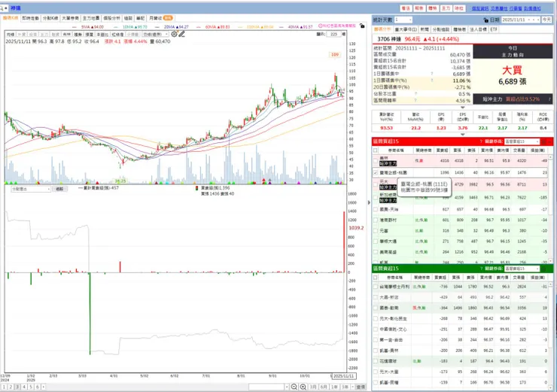
Task: Open help icon for 佔股本比重
Action: tap(415, 94)
